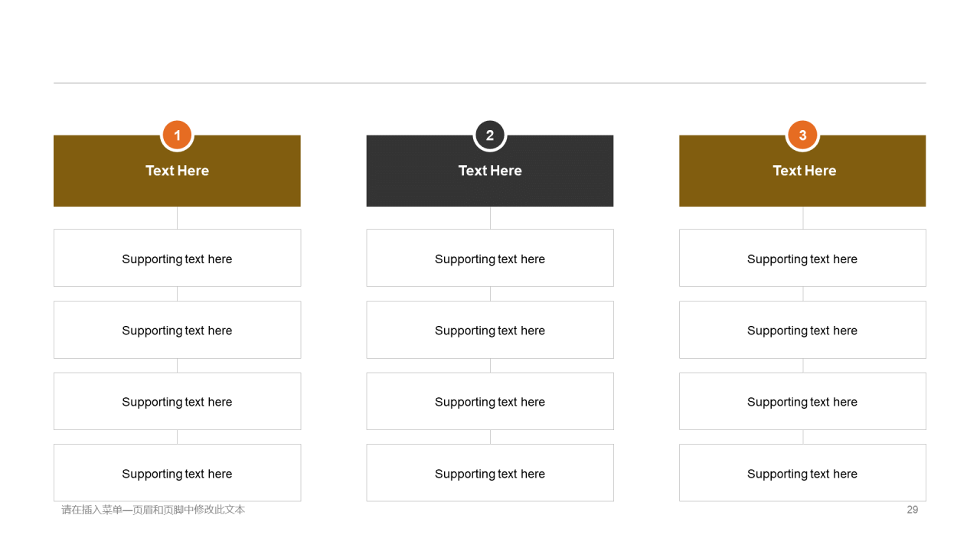The height and width of the screenshot is (551, 980).
Task: Click the dark number 2 circle badge
Action: click(490, 135)
